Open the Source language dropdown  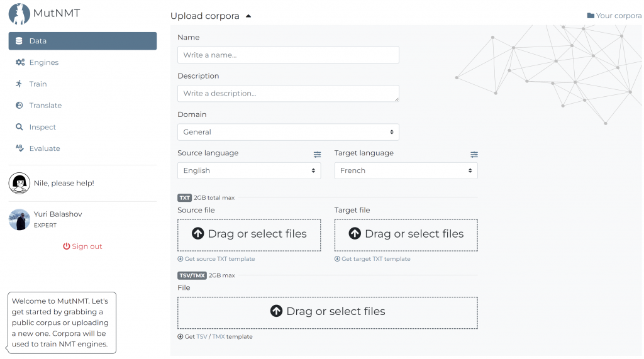point(249,170)
